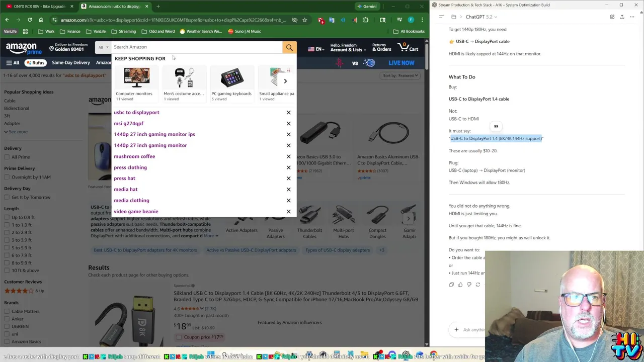Screen dimensions: 644x362
Task: Click the plus attach icon in ChatGPT input
Action: [456, 330]
